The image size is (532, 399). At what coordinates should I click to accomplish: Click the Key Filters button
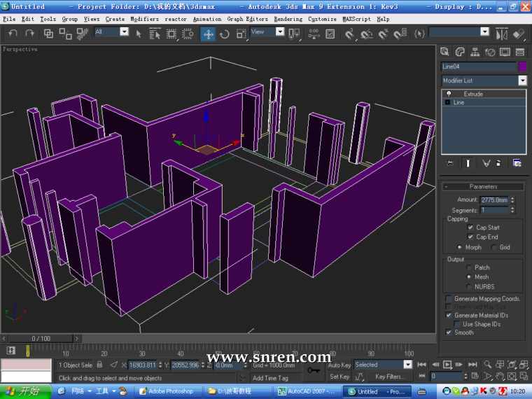tap(390, 377)
